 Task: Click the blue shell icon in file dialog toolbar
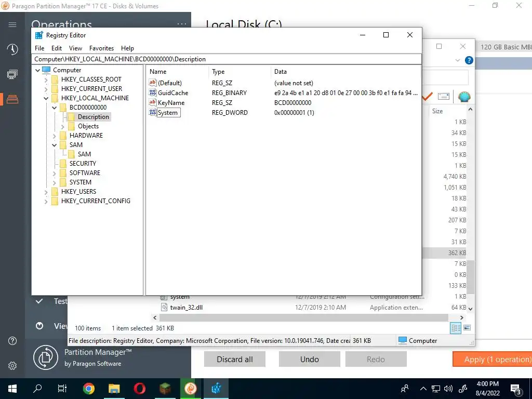click(x=464, y=97)
